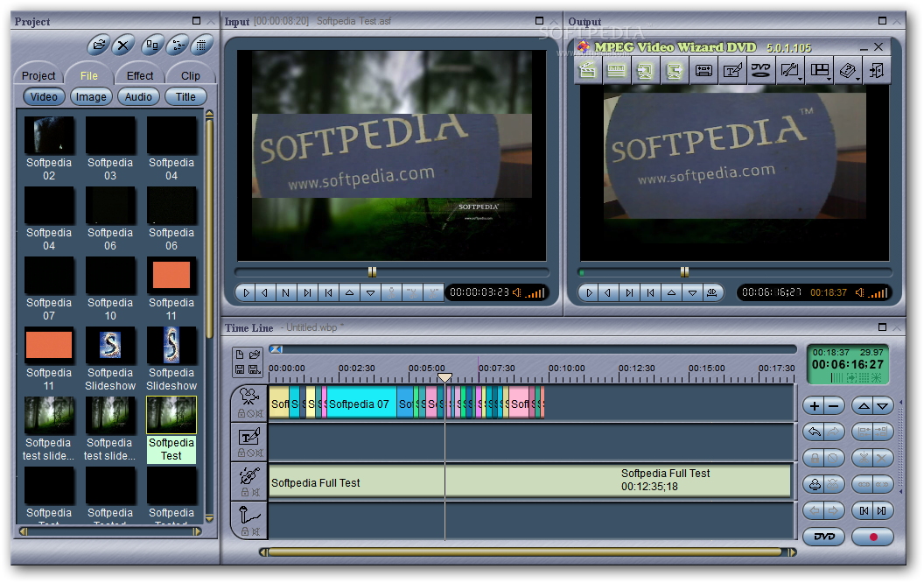The height and width of the screenshot is (583, 924).
Task: Select the Title filter button
Action: coord(185,96)
